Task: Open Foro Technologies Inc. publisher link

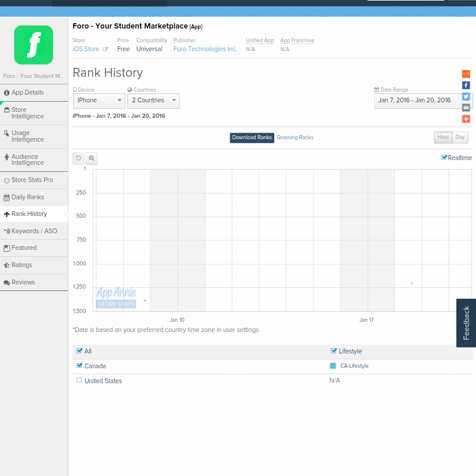Action: tap(205, 49)
